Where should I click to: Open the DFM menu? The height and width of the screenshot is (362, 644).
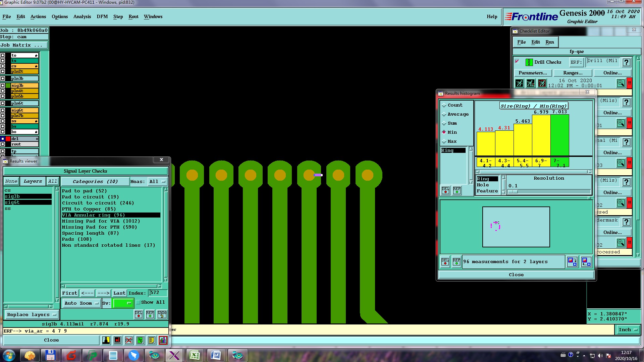pos(102,16)
